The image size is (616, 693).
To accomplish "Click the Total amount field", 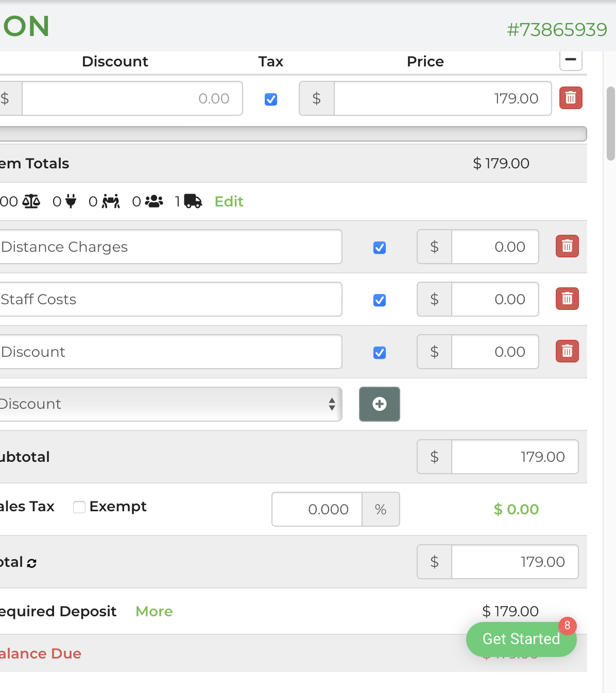I will pos(515,562).
